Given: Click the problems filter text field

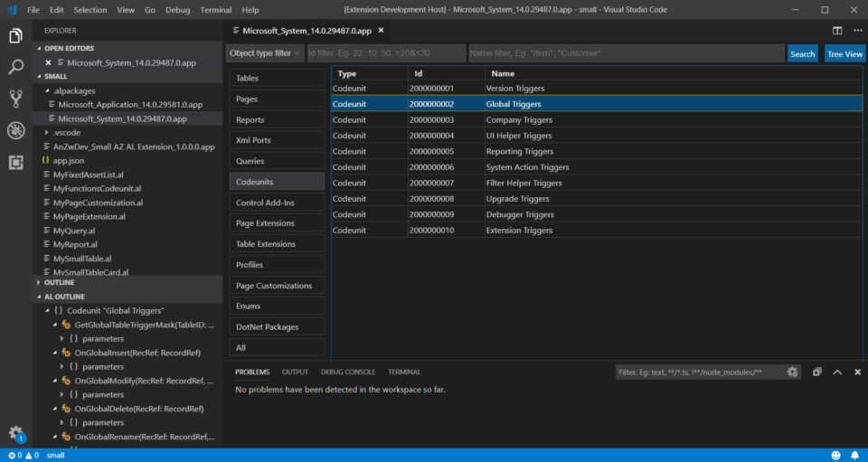Looking at the screenshot, I should coord(700,372).
